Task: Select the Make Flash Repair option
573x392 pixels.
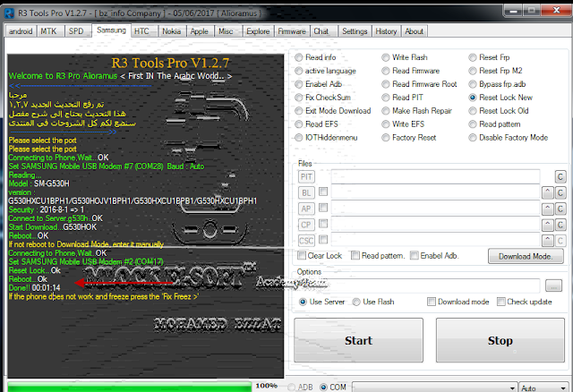Action: tap(386, 111)
